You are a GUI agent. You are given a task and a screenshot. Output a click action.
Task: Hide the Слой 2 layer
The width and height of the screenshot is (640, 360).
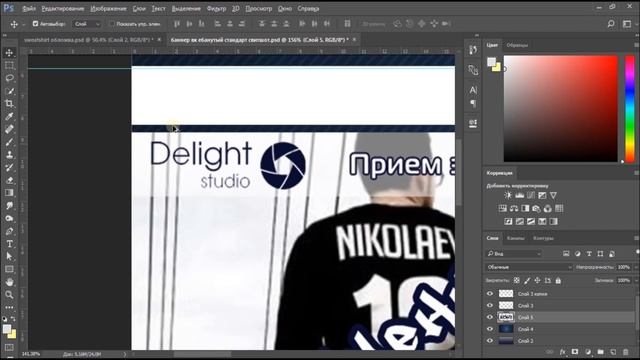pos(490,340)
